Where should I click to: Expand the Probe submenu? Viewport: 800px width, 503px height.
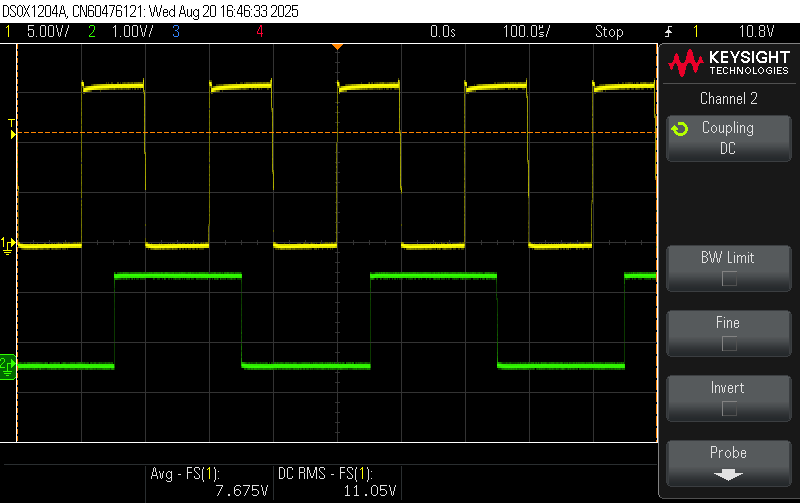click(x=728, y=463)
